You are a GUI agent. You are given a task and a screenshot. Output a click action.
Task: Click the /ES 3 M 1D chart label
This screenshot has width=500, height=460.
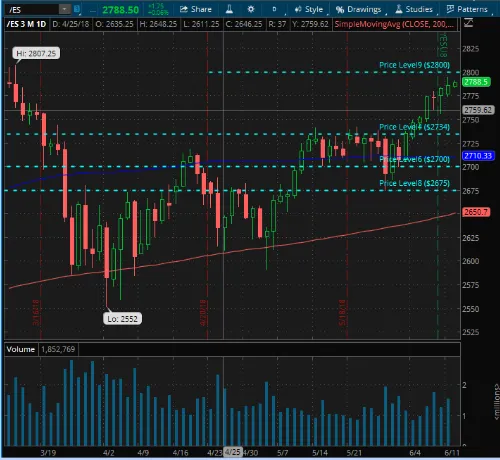26,24
